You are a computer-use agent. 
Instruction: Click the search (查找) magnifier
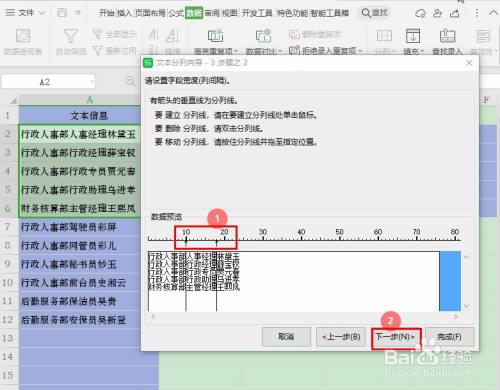[x=366, y=13]
